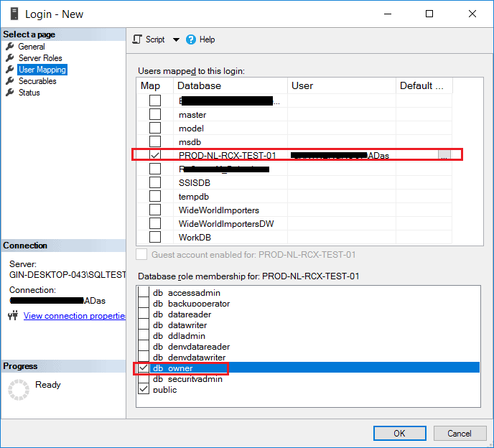Open Help via the question mark icon
Viewport: 494px width, 448px height.
point(190,39)
